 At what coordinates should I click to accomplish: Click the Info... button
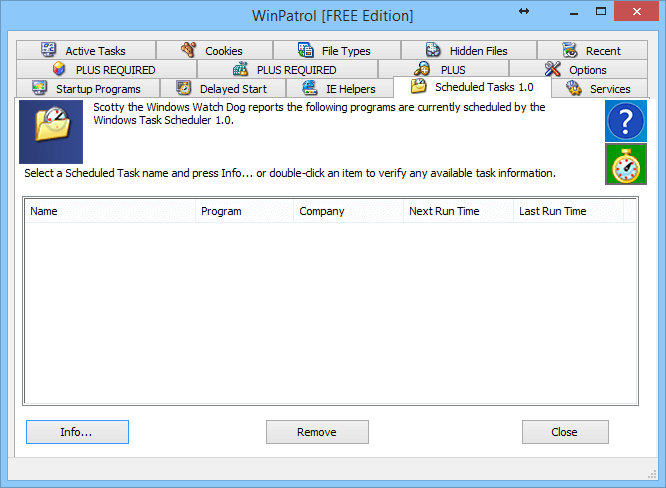pyautogui.click(x=77, y=432)
